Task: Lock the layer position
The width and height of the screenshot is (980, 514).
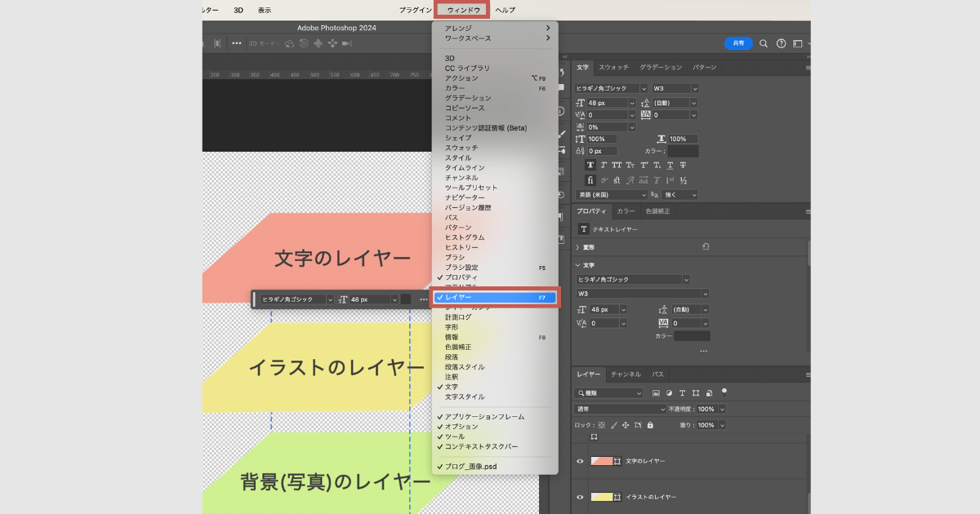Action: [626, 425]
